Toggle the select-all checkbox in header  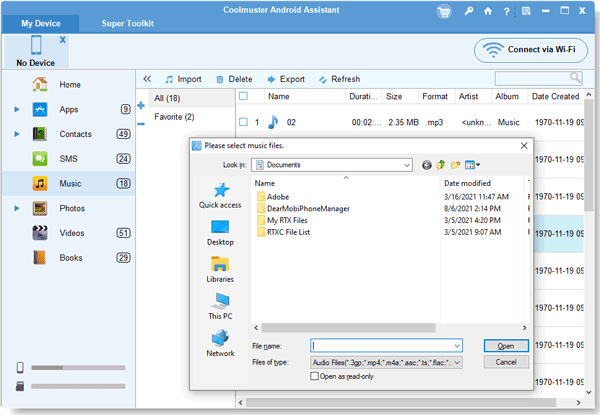click(x=243, y=96)
